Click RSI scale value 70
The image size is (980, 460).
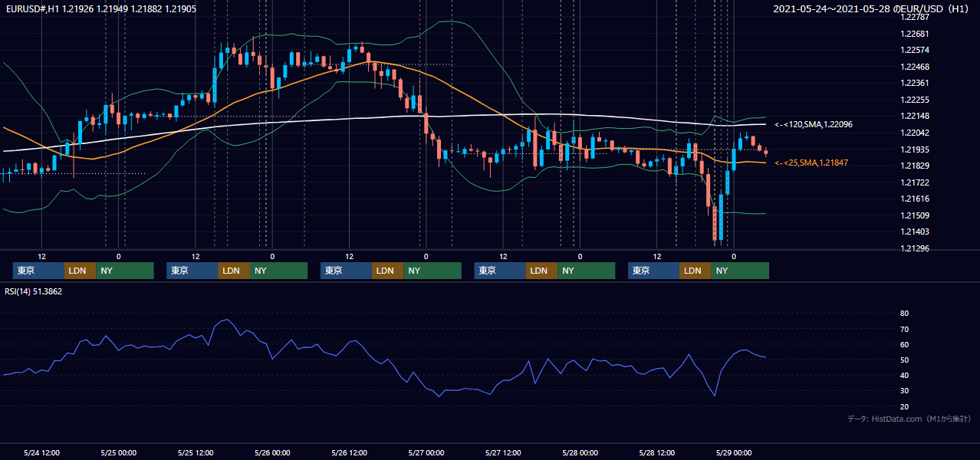pos(904,329)
